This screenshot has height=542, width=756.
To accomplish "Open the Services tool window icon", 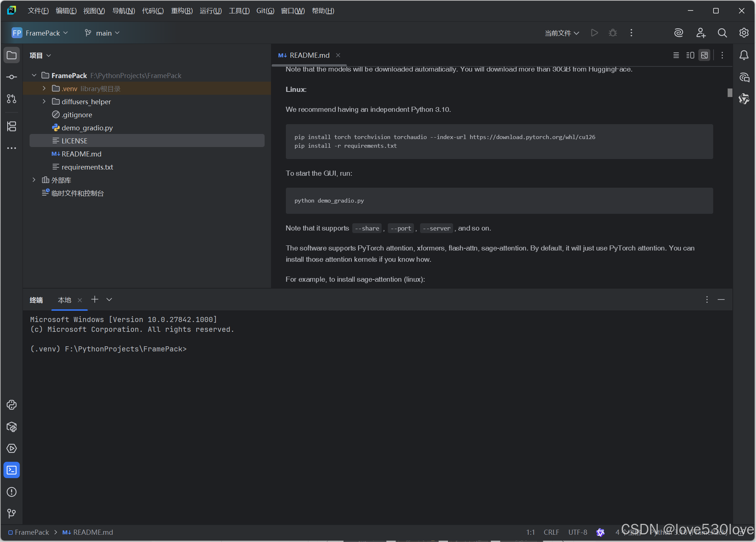I will click(12, 448).
